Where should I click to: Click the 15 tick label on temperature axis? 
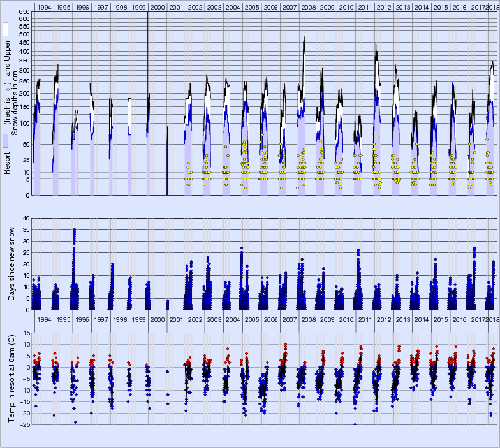pyautogui.click(x=26, y=333)
